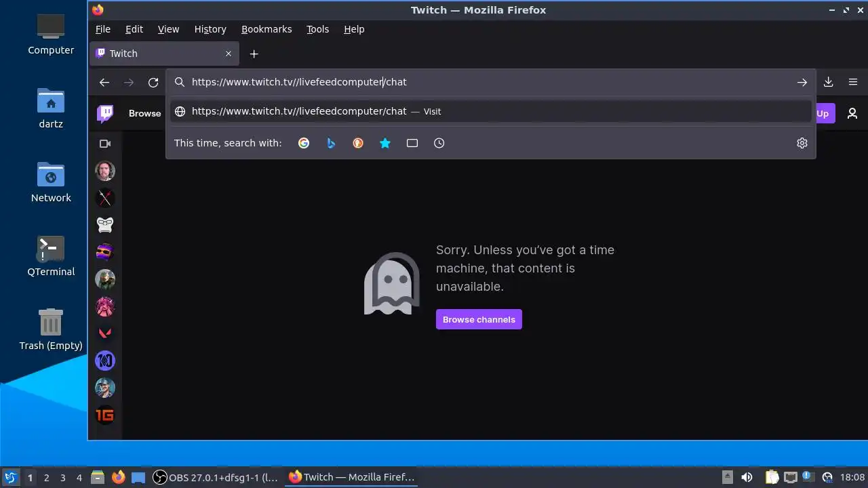This screenshot has width=868, height=488.
Task: Reload the current page
Action: tap(153, 82)
